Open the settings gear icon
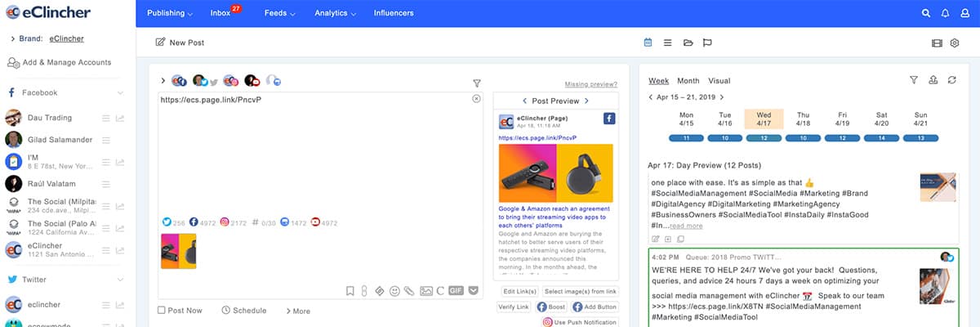Screen dimensions: 980x327 [x=955, y=43]
